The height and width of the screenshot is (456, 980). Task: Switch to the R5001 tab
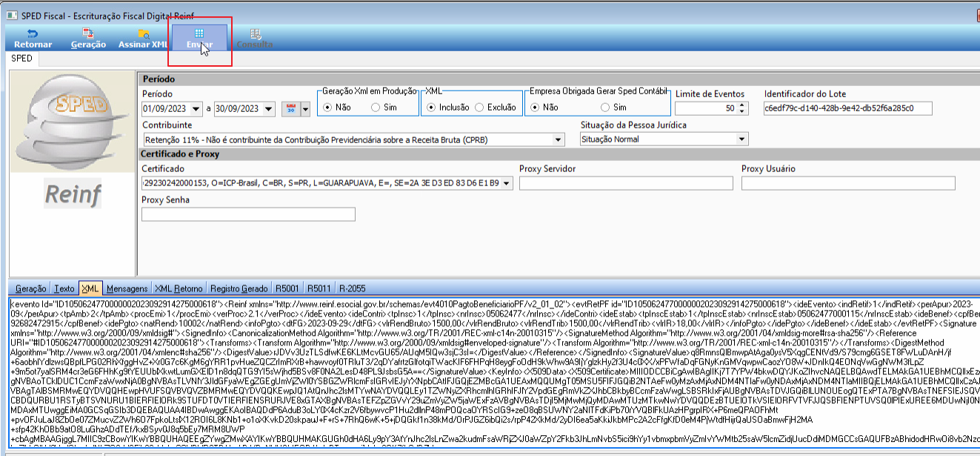[287, 288]
